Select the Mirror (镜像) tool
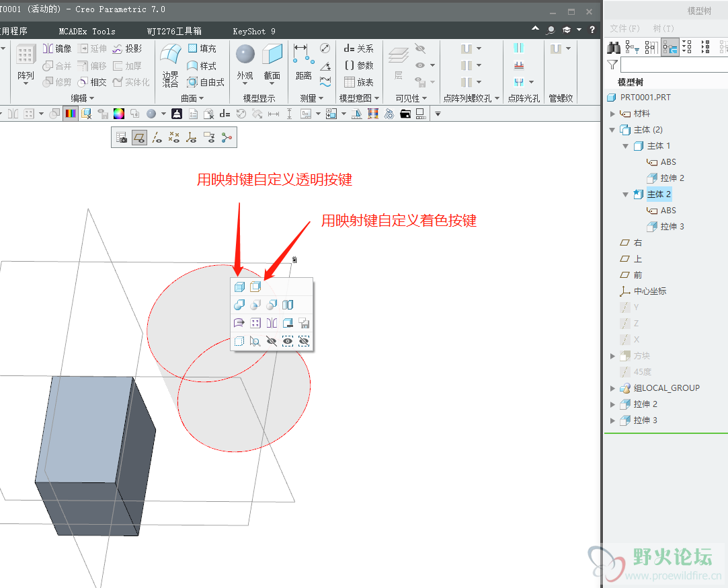This screenshot has width=728, height=588. (56, 48)
